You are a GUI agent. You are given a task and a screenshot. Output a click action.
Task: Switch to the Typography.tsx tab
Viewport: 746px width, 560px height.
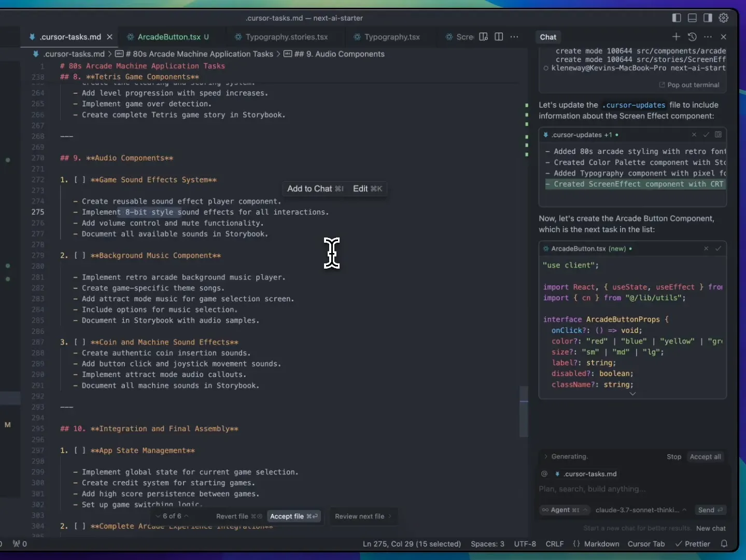click(391, 37)
